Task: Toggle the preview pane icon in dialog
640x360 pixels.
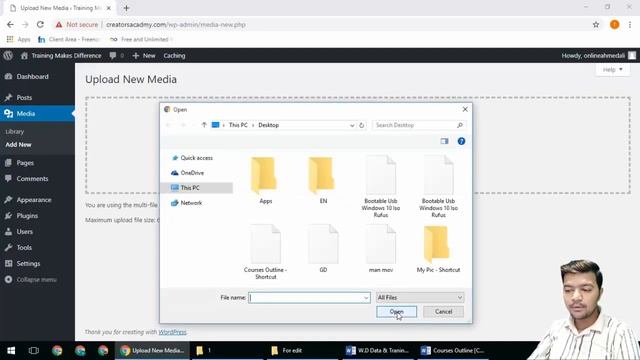Action: 444,141
